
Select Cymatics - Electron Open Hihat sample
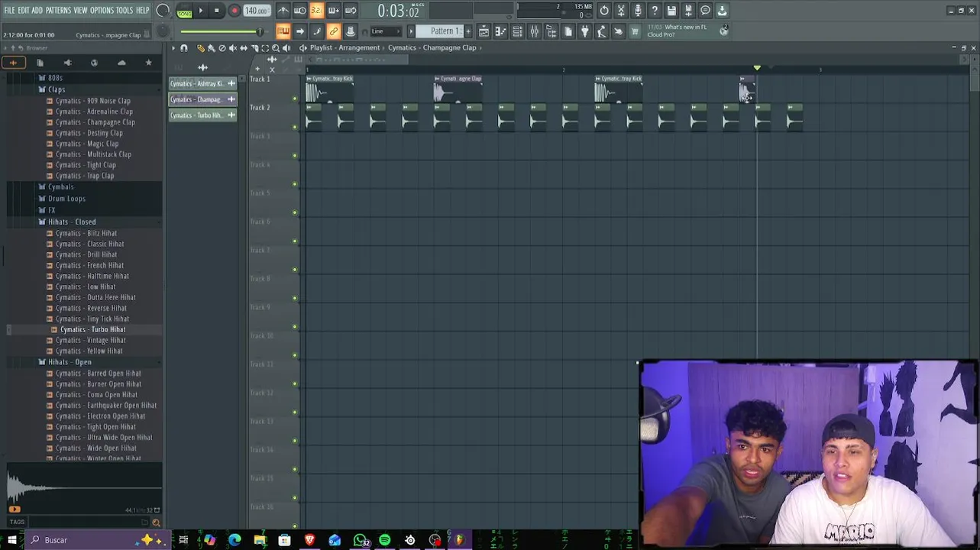[x=100, y=416]
